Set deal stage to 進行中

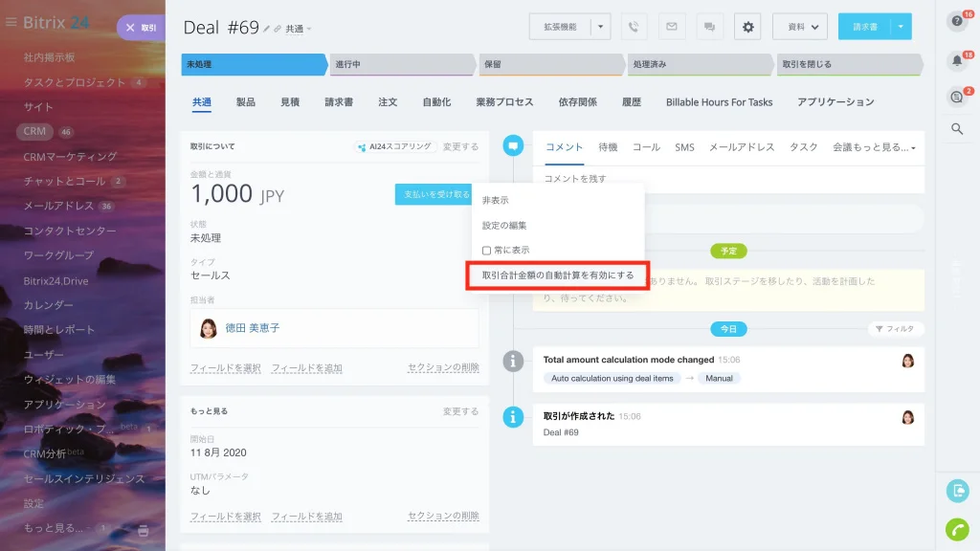coord(402,64)
